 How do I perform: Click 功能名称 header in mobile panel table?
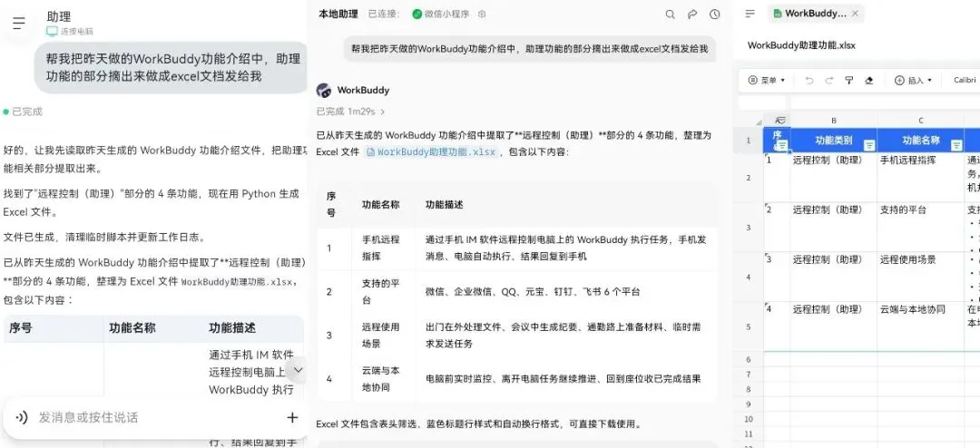132,328
